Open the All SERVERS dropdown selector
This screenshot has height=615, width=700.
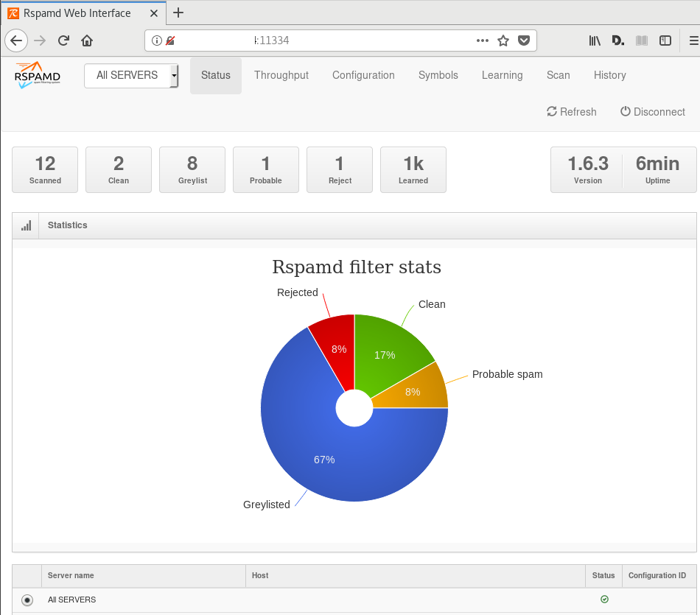pos(131,75)
